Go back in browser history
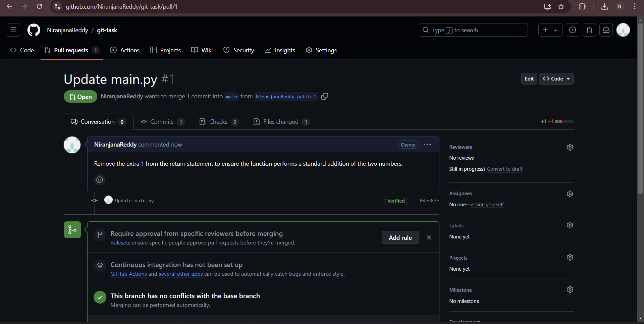Viewport: 644px width, 324px height. (x=9, y=6)
